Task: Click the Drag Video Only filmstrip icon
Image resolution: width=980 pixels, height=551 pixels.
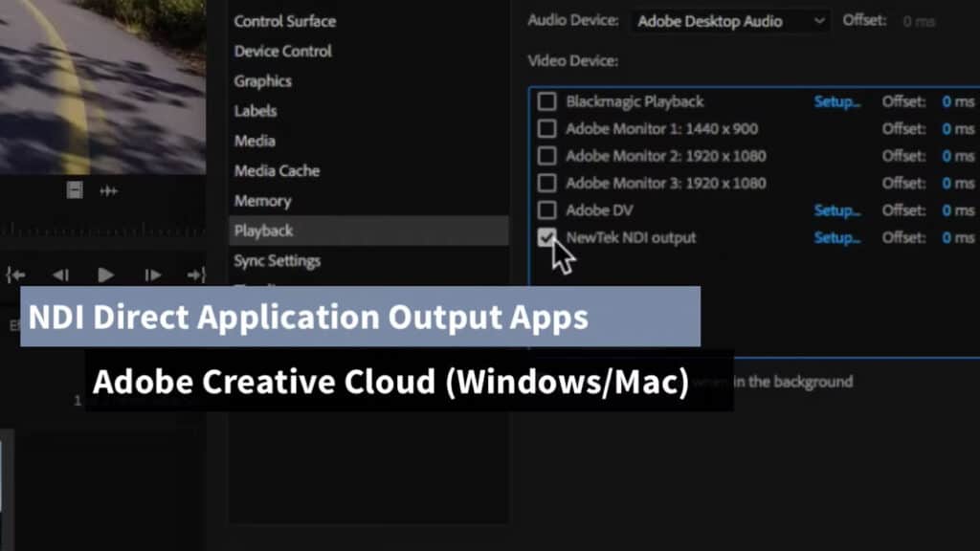Action: tap(75, 190)
